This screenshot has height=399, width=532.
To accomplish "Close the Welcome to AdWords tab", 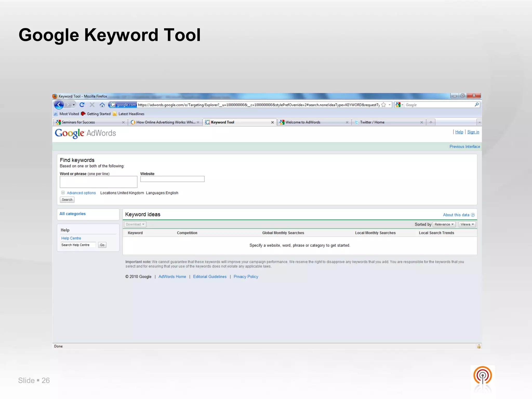I will point(347,122).
